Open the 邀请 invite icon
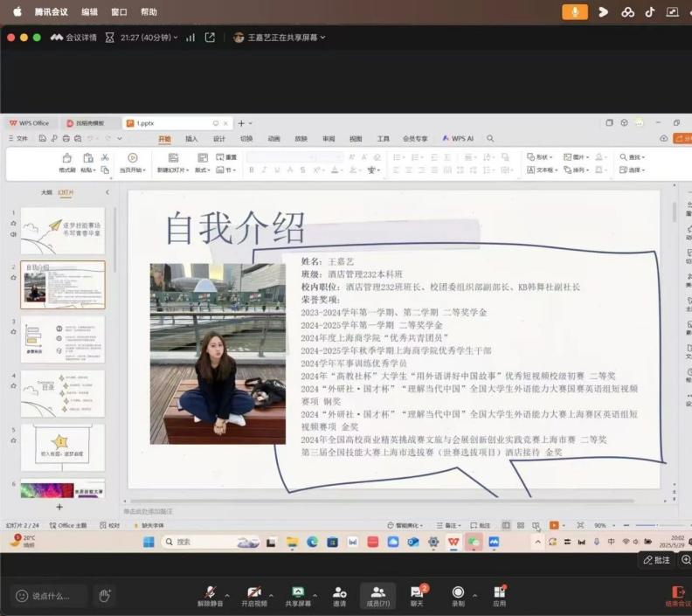The height and width of the screenshot is (616, 692). pos(339,592)
